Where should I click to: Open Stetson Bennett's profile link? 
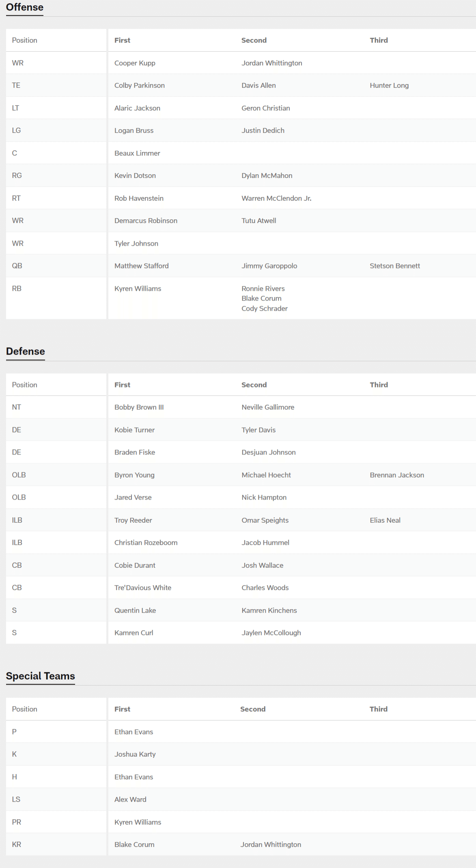pos(394,266)
